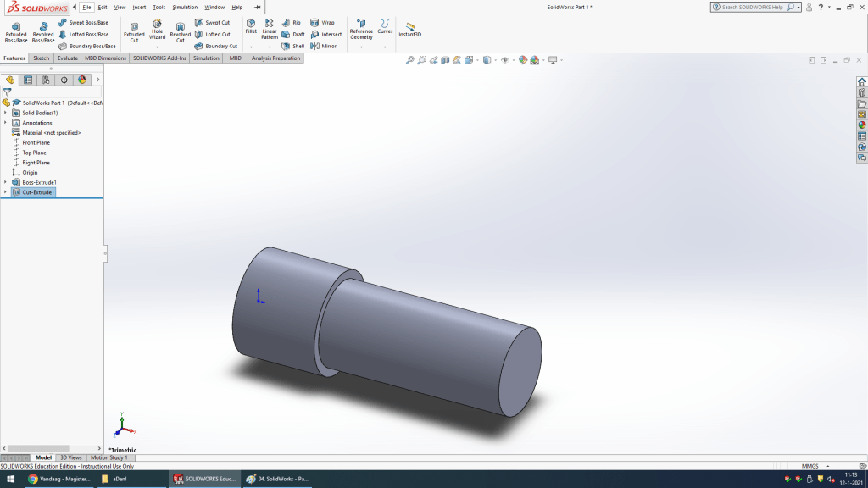Click the Search SOLIDWORKS Help field

[x=753, y=7]
